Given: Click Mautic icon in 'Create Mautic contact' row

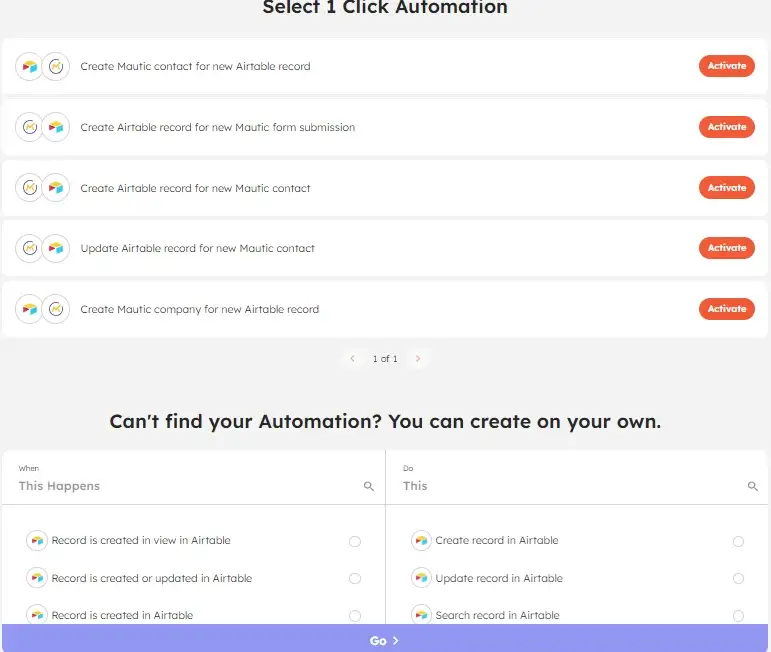Looking at the screenshot, I should pos(56,66).
